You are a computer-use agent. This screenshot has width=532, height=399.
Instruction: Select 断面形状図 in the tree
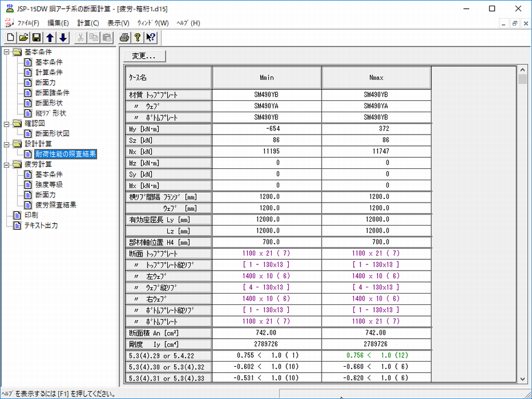point(52,134)
